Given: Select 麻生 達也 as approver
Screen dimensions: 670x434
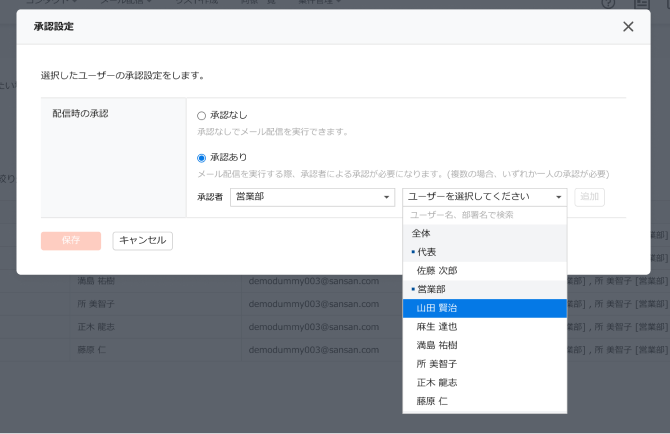Looking at the screenshot, I should [x=484, y=326].
